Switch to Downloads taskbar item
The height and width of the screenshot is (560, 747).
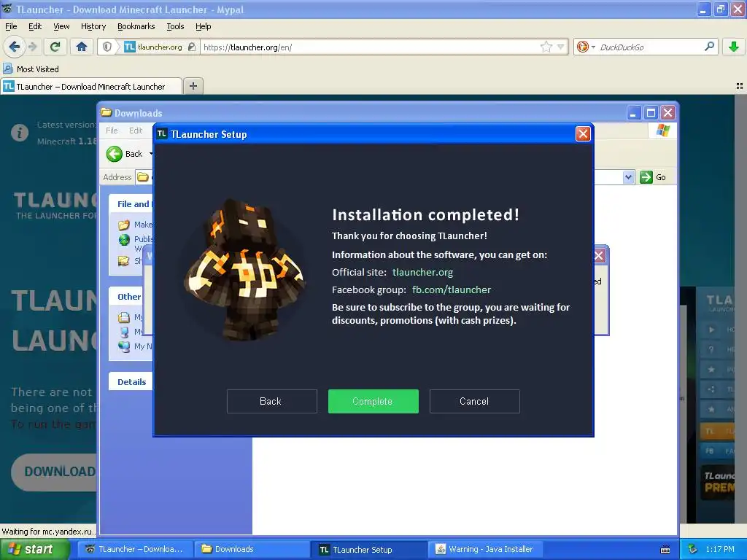pos(252,549)
